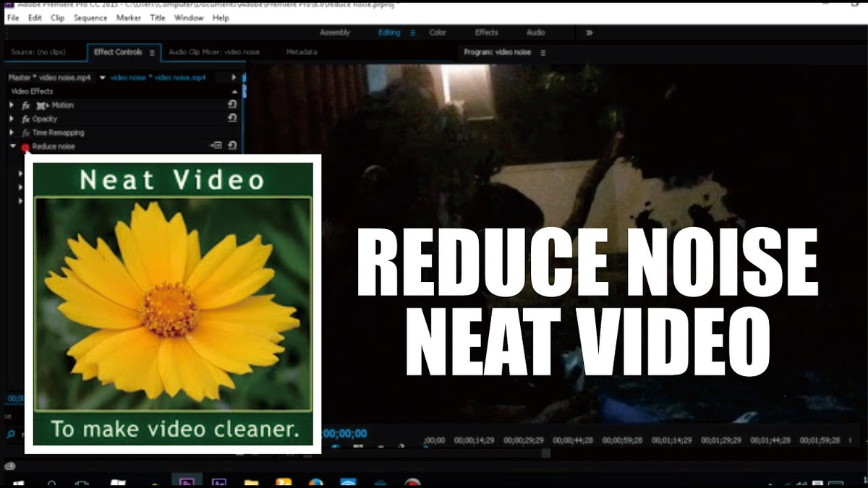Image resolution: width=868 pixels, height=488 pixels.
Task: Open the Effect Controls panel menu icon
Action: (x=152, y=52)
